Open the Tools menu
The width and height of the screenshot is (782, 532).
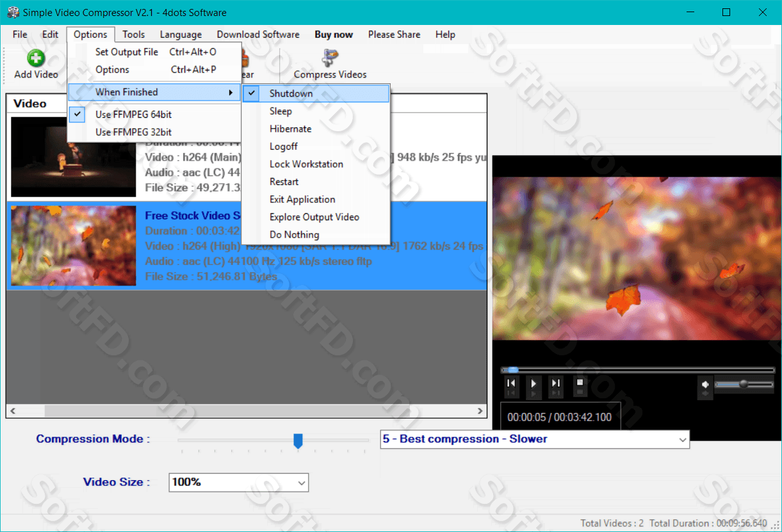pos(134,35)
